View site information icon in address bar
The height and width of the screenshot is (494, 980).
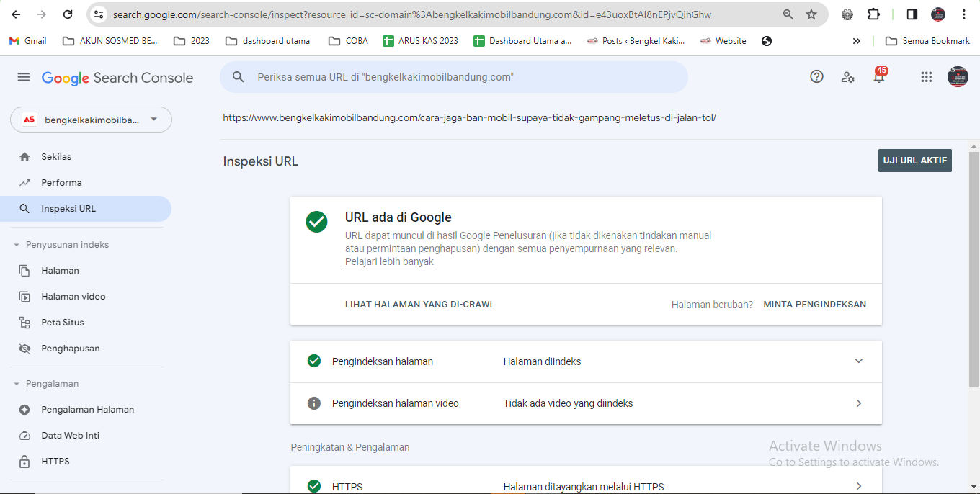[x=99, y=14]
